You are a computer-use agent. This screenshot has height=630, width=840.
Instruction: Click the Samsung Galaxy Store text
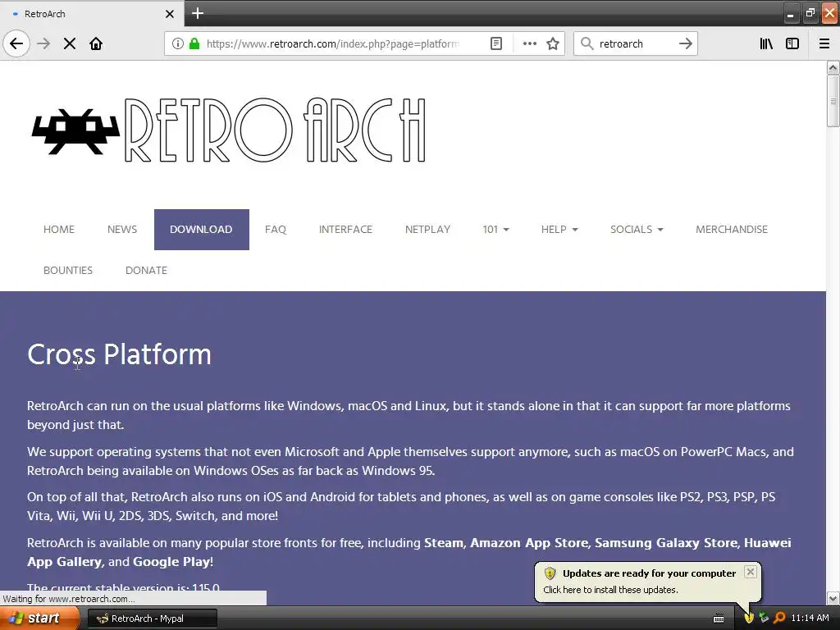666,543
